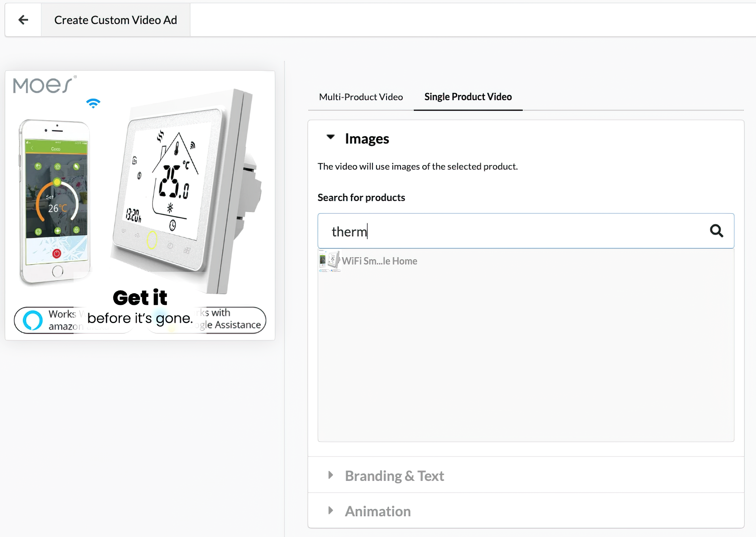756x537 pixels.
Task: Click the Branding & Text heading
Action: (x=394, y=476)
